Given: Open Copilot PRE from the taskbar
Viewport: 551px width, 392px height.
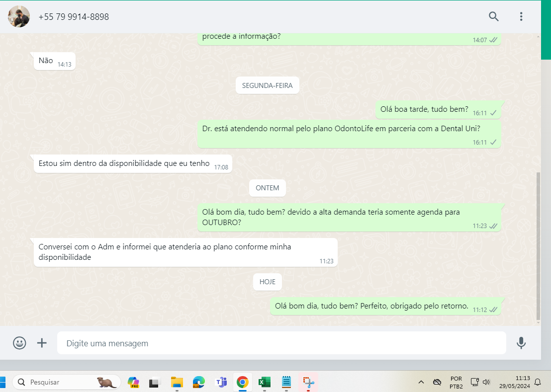Looking at the screenshot, I should 133,382.
